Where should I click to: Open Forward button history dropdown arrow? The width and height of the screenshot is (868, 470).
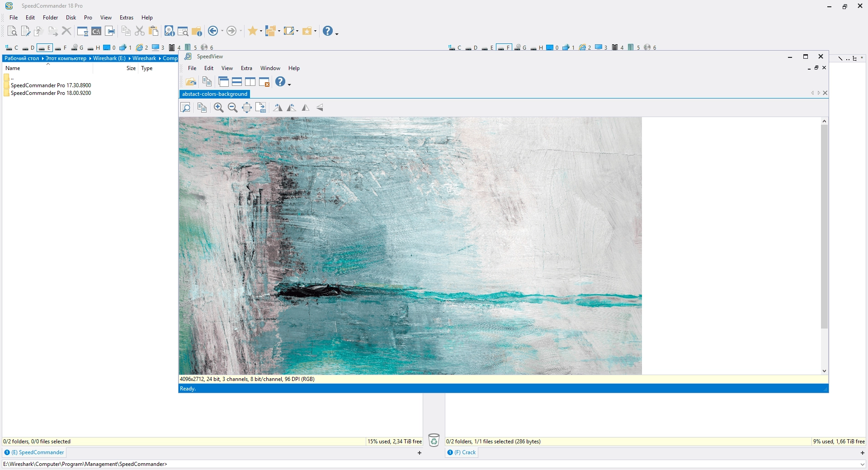pos(241,31)
